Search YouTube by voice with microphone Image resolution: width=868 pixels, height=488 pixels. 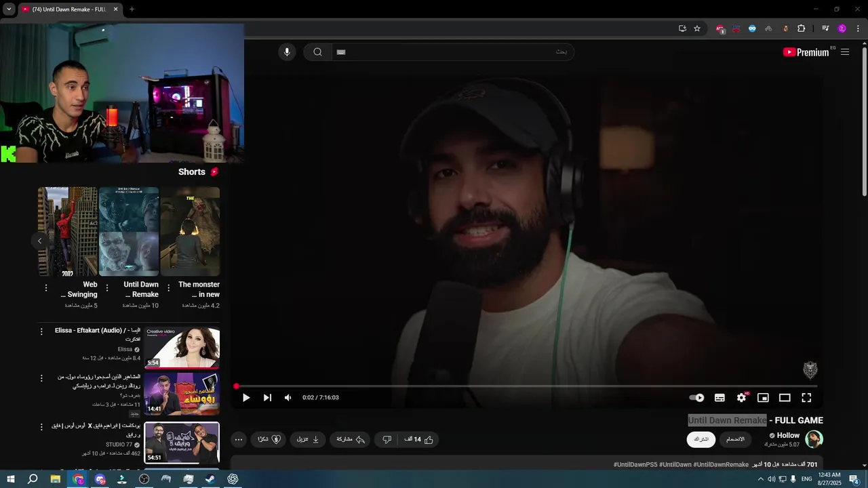[x=287, y=52]
